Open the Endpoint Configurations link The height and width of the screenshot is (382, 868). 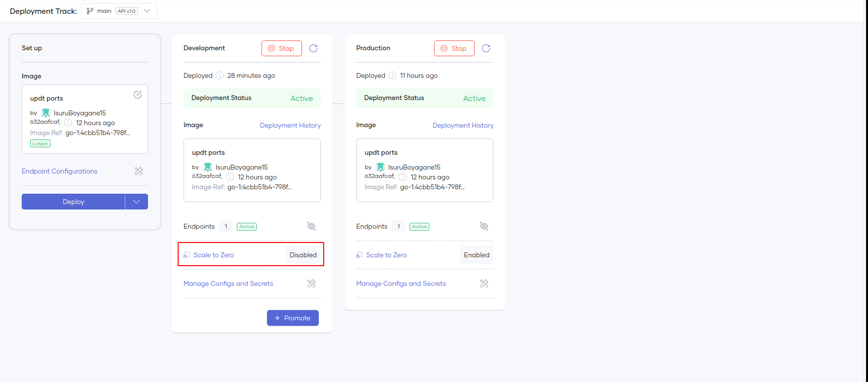(x=60, y=171)
